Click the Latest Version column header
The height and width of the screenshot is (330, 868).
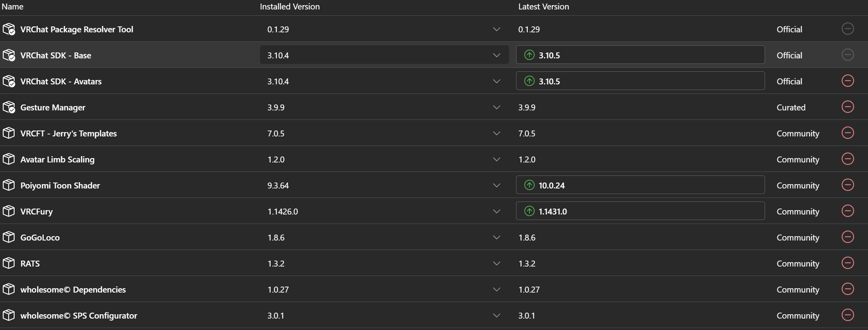(x=543, y=7)
